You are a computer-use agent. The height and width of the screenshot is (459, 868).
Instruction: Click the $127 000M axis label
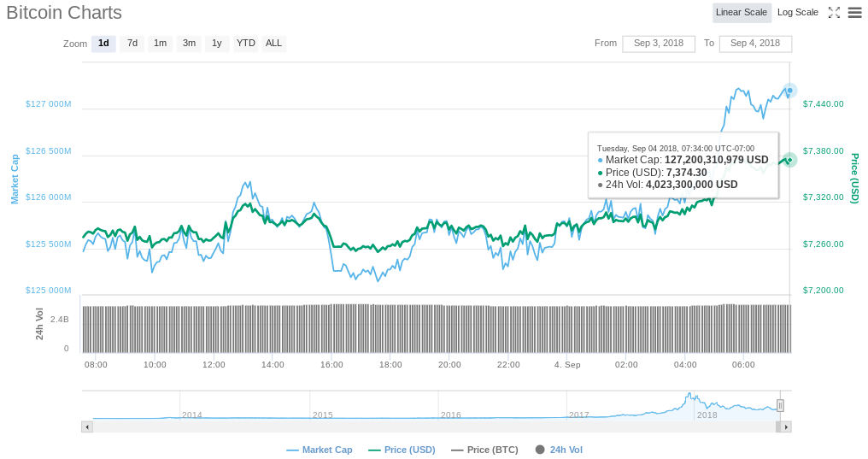(x=48, y=104)
